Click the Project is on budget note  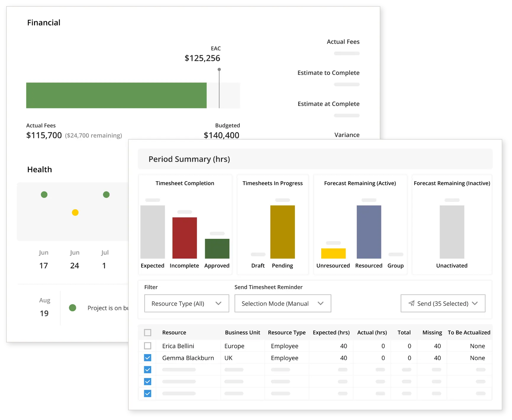coord(108,308)
